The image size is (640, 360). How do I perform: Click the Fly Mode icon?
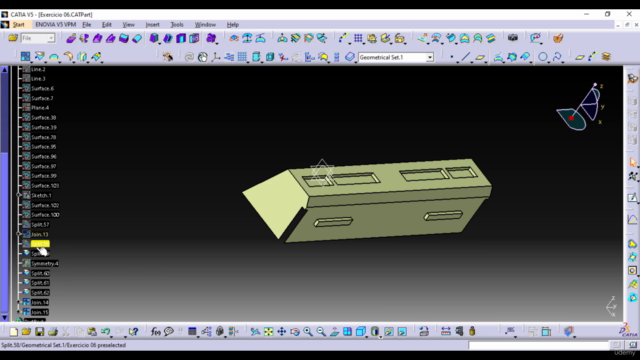point(255,331)
